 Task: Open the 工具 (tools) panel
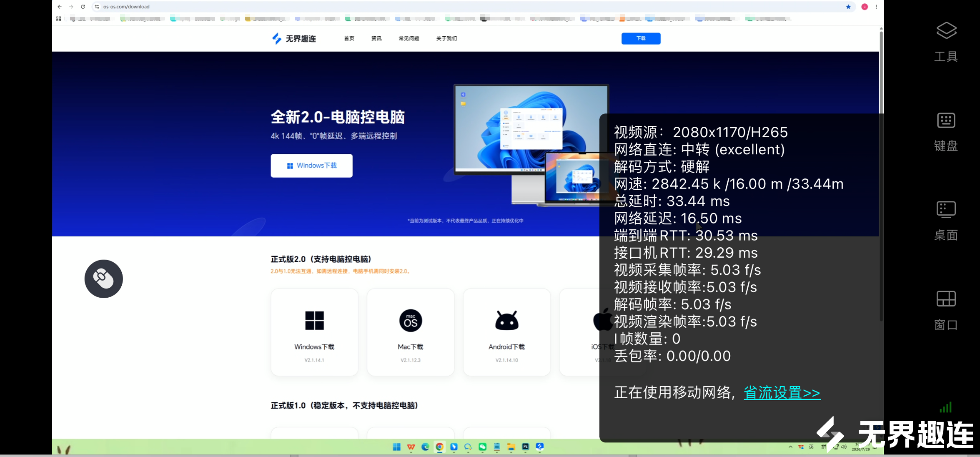coord(946,42)
